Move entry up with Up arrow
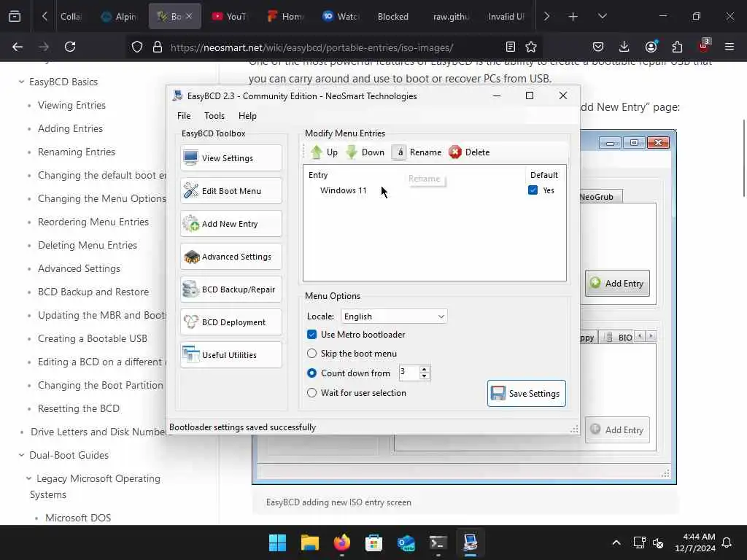The height and width of the screenshot is (560, 747). pyautogui.click(x=324, y=152)
